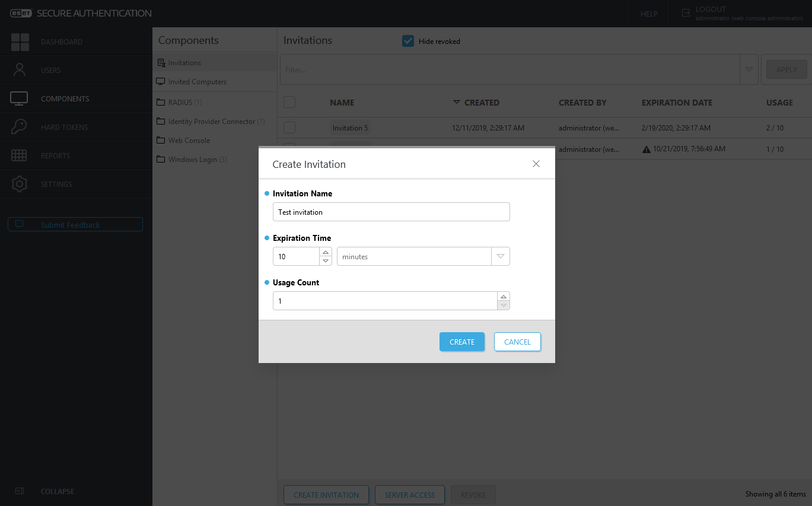This screenshot has height=506, width=812.
Task: Select the Reports grid icon
Action: [19, 155]
